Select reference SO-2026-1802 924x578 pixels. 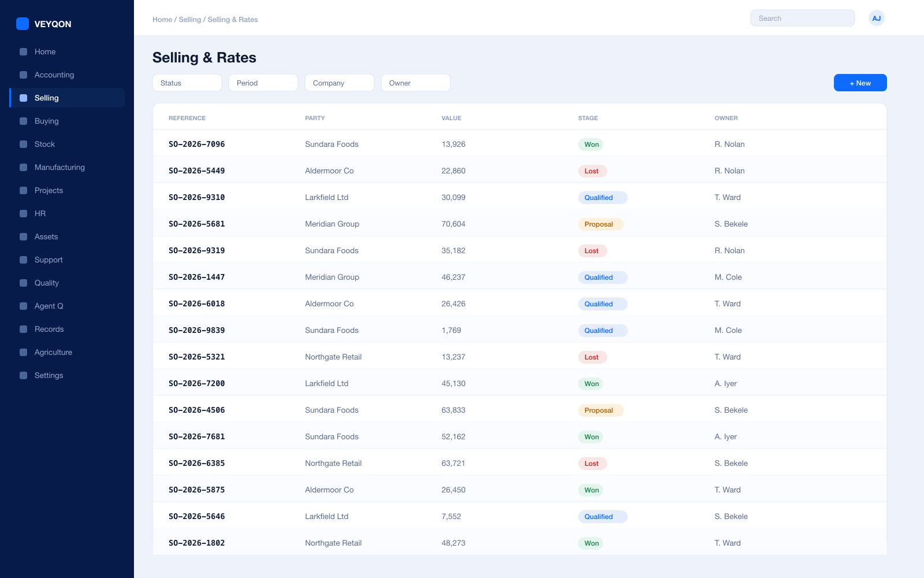[x=197, y=543]
